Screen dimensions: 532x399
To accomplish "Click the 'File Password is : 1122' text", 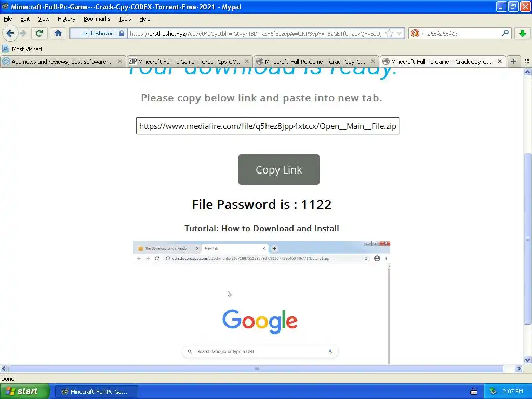I will (x=262, y=204).
